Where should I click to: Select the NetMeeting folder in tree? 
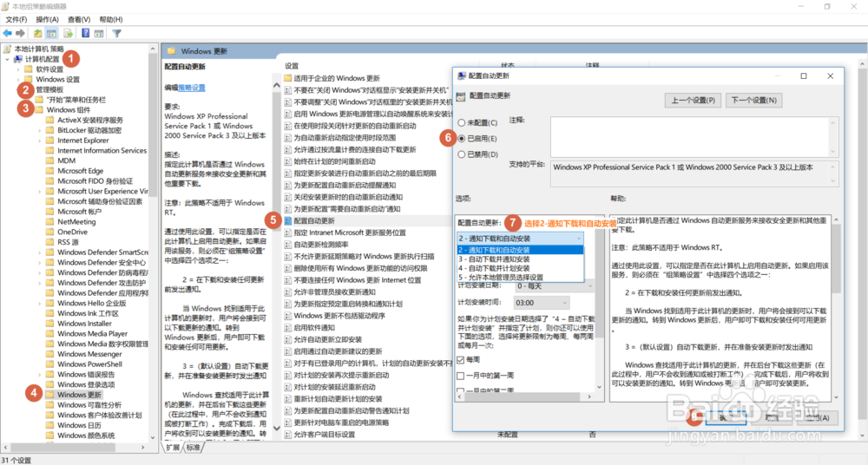[x=76, y=222]
